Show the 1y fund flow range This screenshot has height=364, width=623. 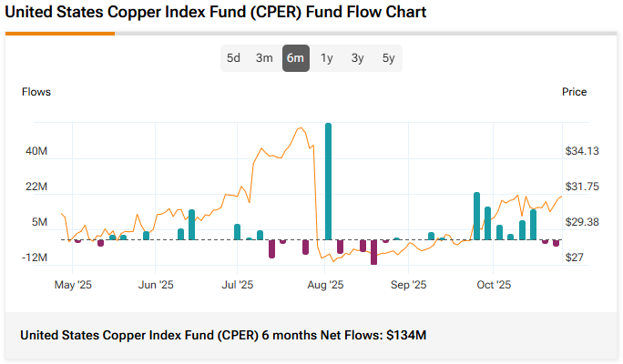tap(327, 58)
